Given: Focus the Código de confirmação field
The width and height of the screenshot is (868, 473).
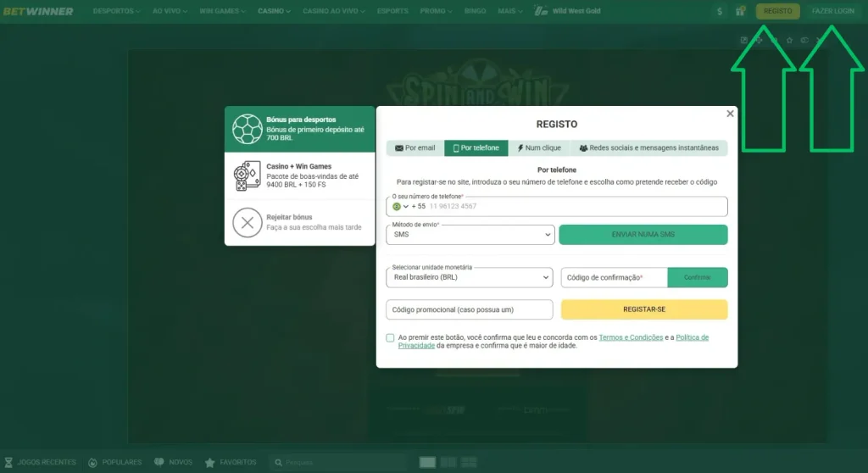Looking at the screenshot, I should pyautogui.click(x=614, y=277).
